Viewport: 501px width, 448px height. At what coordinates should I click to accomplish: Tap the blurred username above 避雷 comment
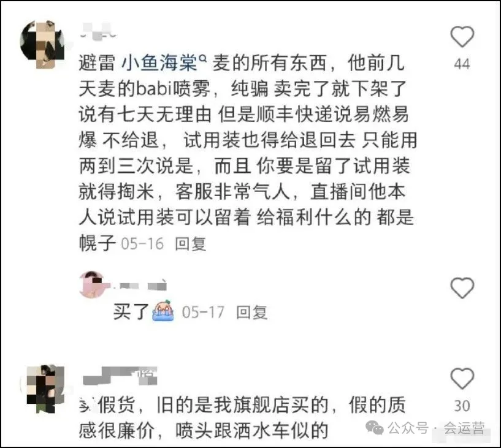(x=98, y=32)
